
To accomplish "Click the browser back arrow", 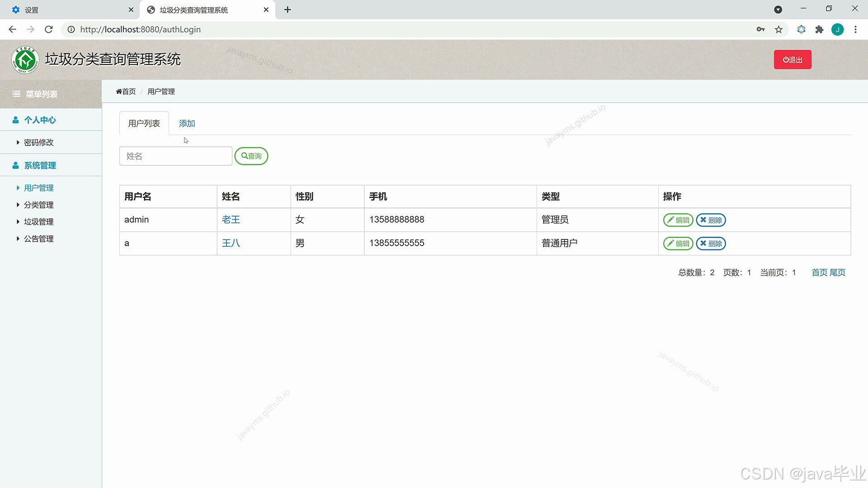I will pos(12,29).
